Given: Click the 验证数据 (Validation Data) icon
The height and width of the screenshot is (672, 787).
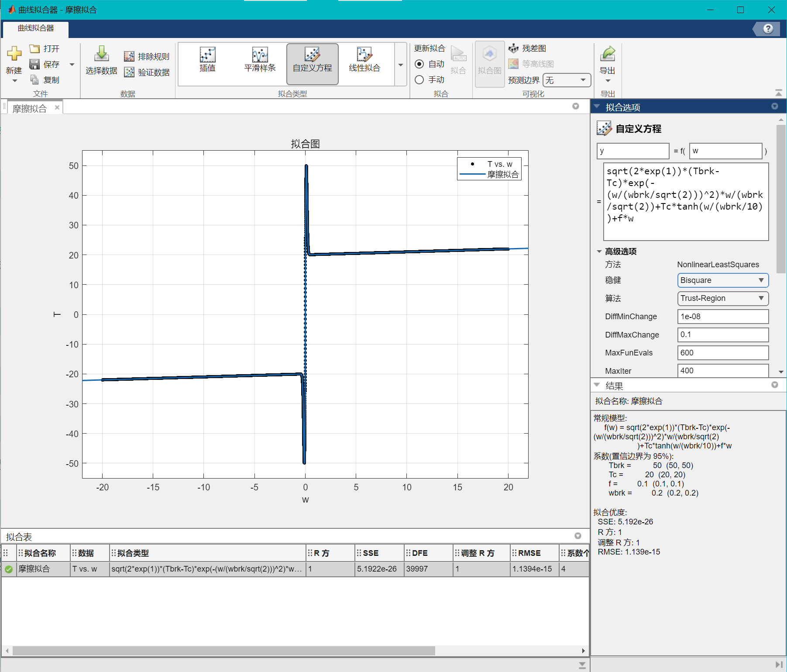Looking at the screenshot, I should pyautogui.click(x=129, y=72).
